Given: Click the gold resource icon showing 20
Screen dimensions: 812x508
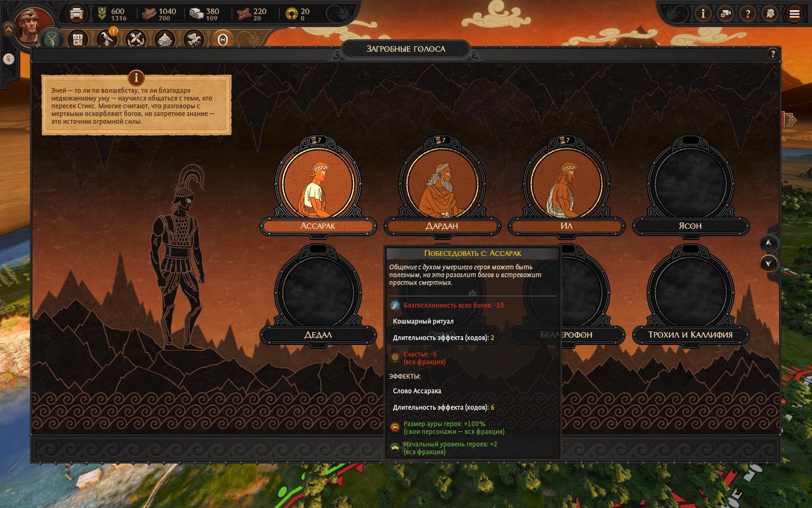Looking at the screenshot, I should 291,14.
